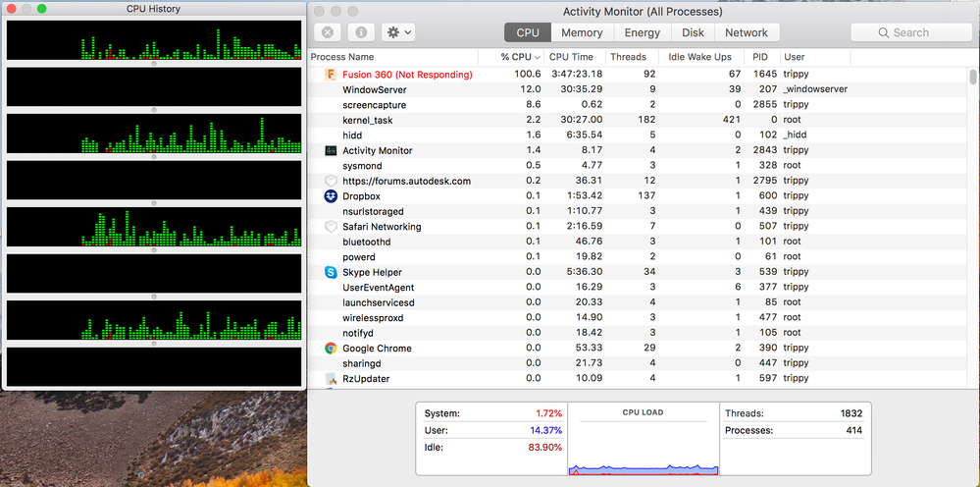Click the CPU LOAD graph
Viewport: 980px width, 487px height.
(644, 439)
